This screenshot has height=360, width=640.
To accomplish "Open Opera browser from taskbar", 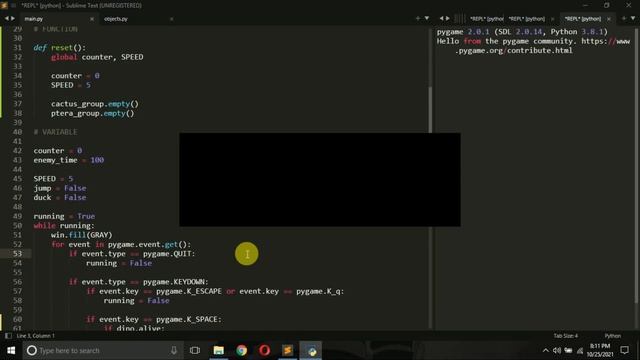I will tap(264, 350).
